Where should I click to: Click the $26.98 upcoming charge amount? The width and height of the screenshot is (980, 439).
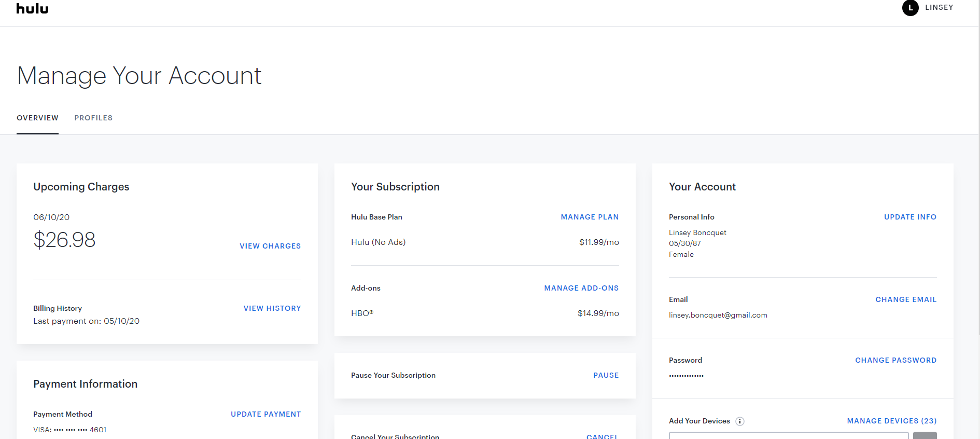point(64,240)
